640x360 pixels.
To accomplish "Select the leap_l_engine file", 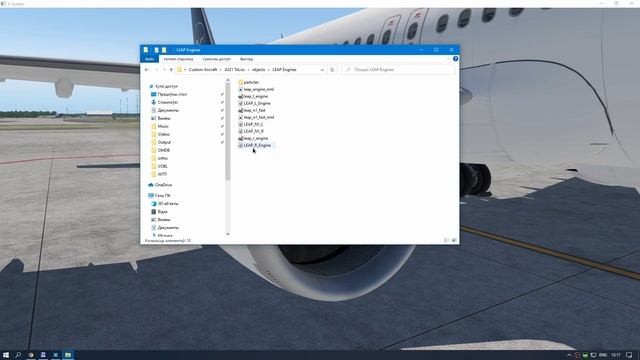I will pos(253,96).
